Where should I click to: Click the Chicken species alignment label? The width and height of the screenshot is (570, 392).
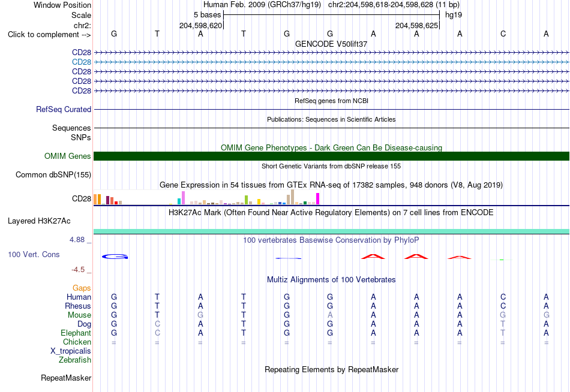point(77,342)
